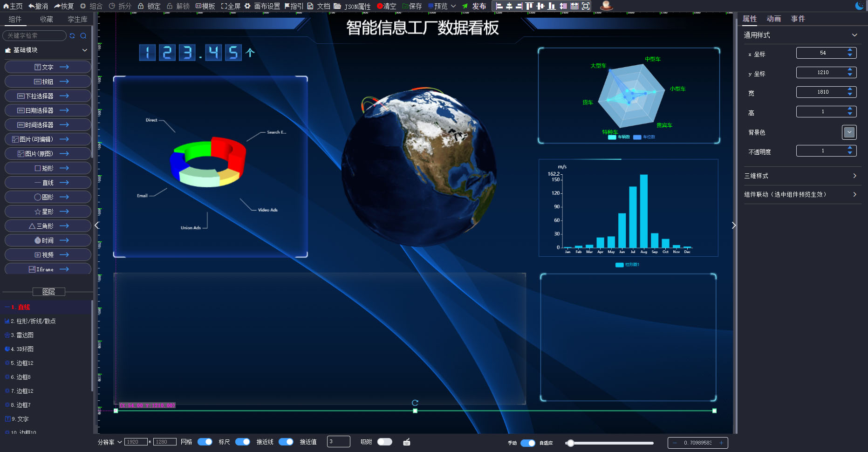Screen dimensions: 868x452
Task: Open 画布设置 canvas settings
Action: 262,6
